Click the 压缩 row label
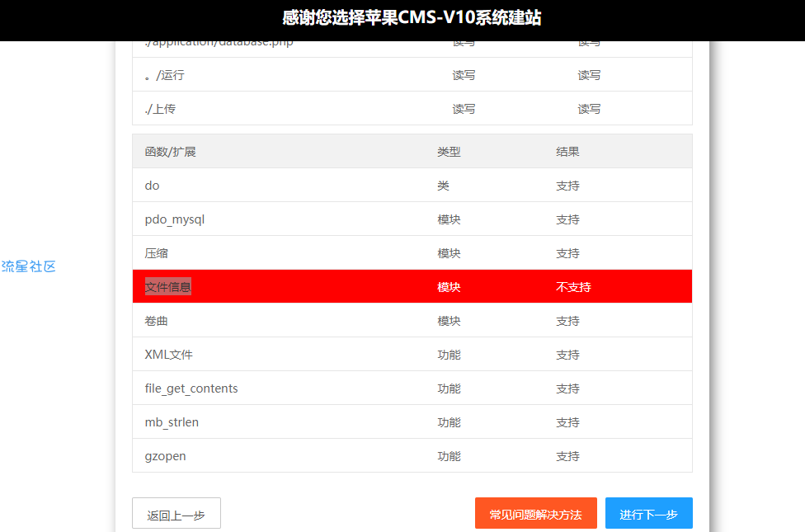The width and height of the screenshot is (805, 532). [156, 253]
